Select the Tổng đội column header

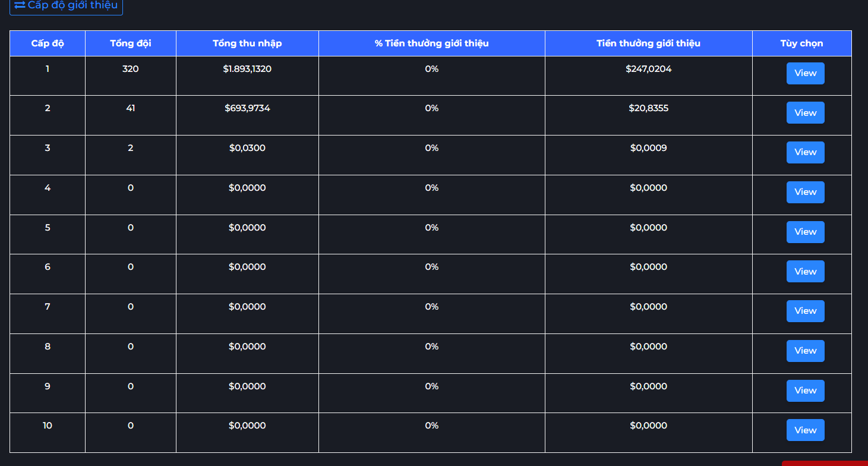tap(131, 43)
